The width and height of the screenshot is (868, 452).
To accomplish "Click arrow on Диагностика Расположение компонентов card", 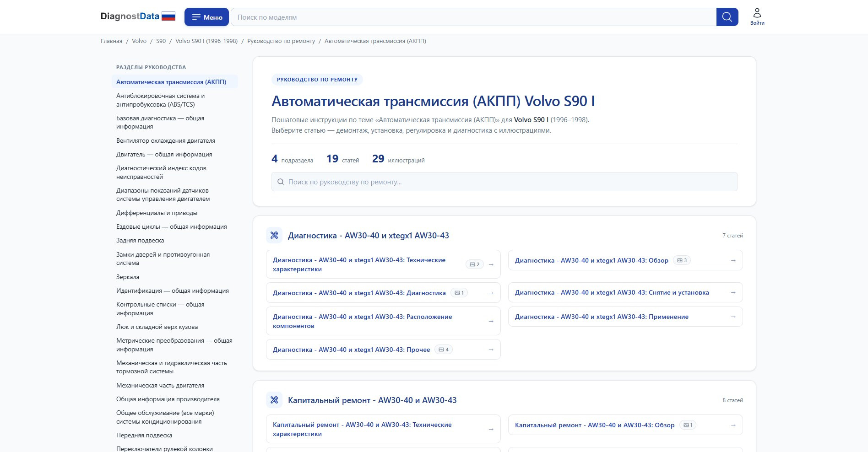I will (491, 321).
